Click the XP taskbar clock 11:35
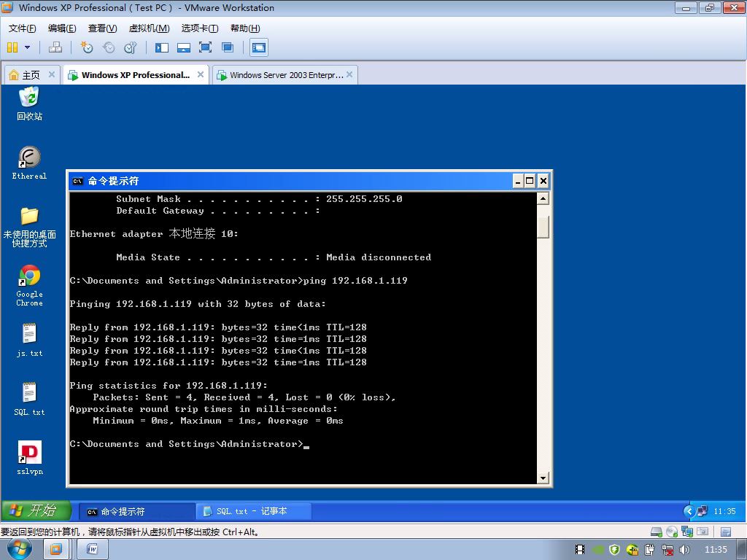 click(x=724, y=511)
